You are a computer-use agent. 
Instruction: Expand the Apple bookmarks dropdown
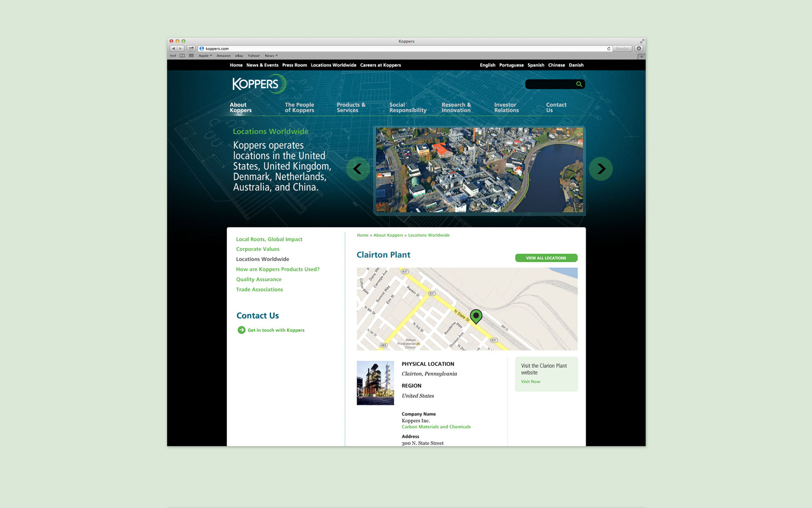(205, 56)
